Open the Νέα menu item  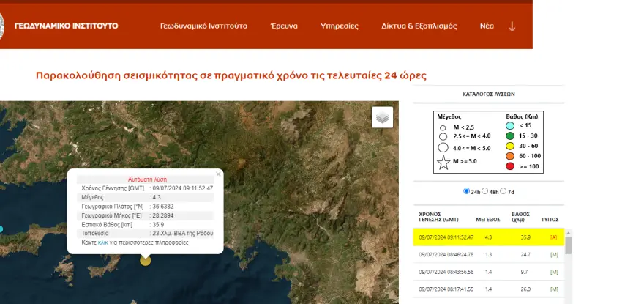click(x=487, y=26)
